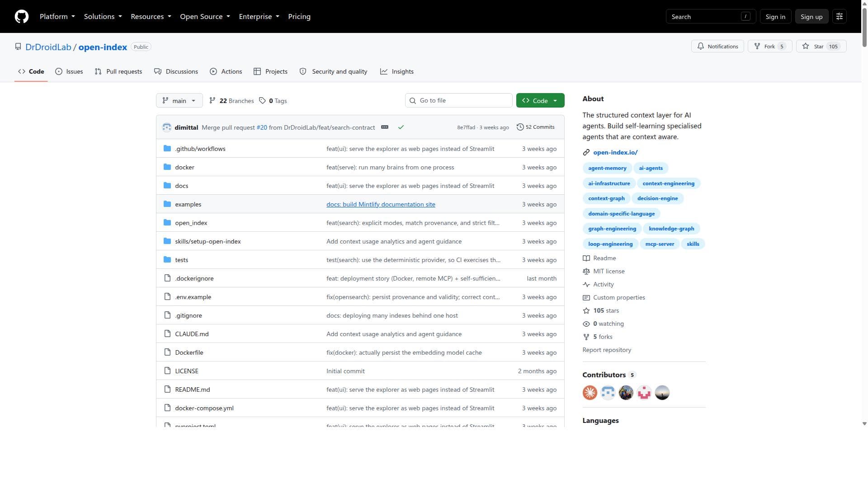Click the Sign up button
This screenshot has width=868, height=488.
pyautogui.click(x=811, y=17)
